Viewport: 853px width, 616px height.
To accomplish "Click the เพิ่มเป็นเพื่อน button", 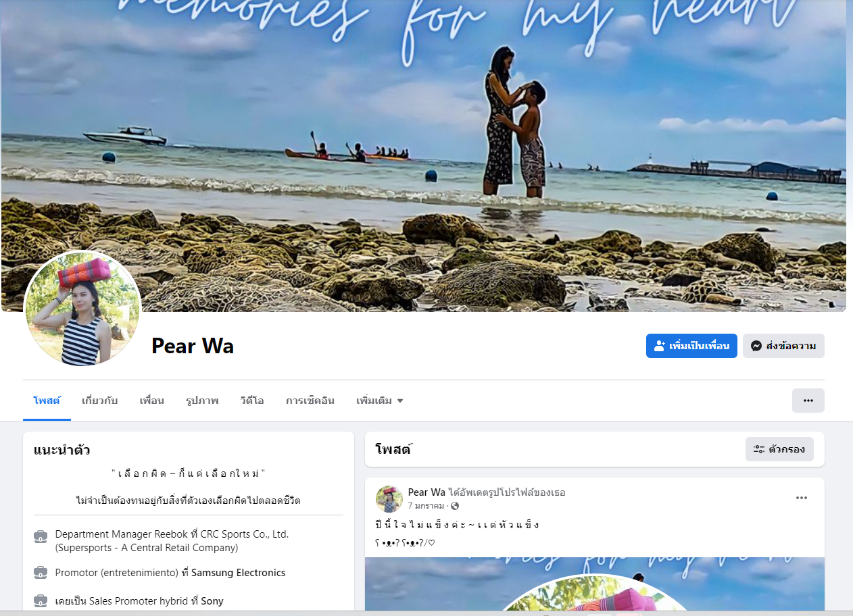I will pyautogui.click(x=691, y=346).
